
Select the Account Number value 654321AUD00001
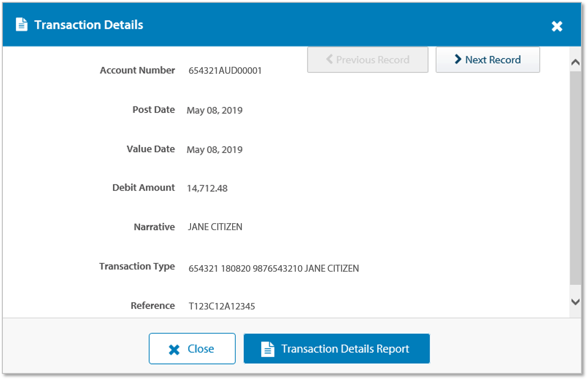tap(225, 70)
